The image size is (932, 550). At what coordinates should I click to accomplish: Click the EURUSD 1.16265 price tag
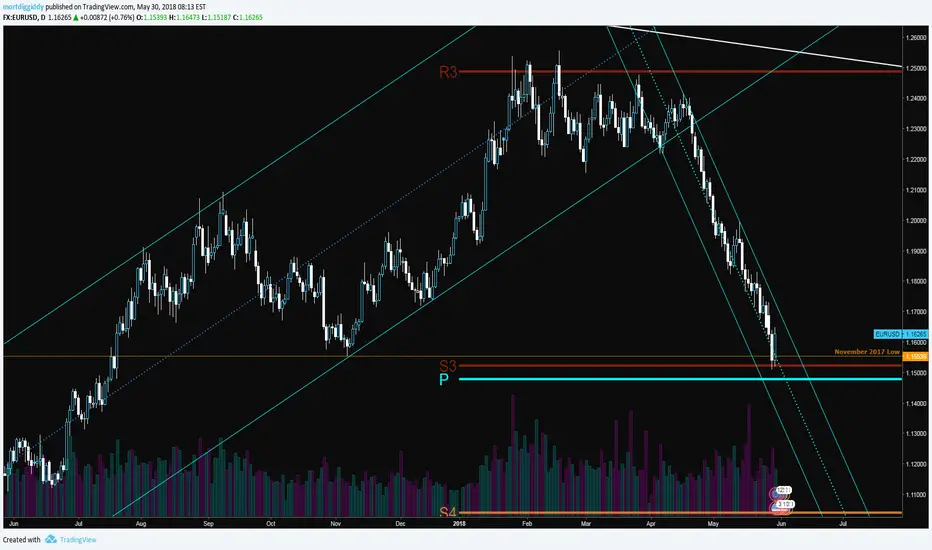900,334
